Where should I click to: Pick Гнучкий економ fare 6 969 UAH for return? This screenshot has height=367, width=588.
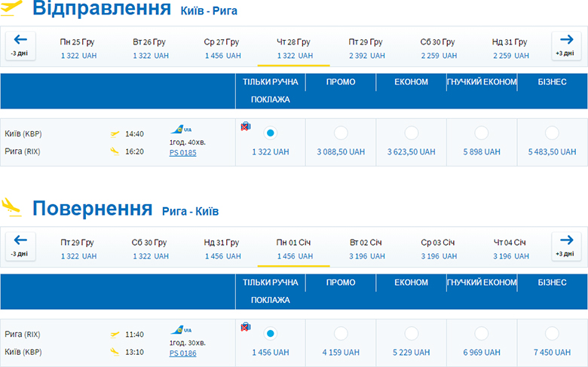coord(482,333)
